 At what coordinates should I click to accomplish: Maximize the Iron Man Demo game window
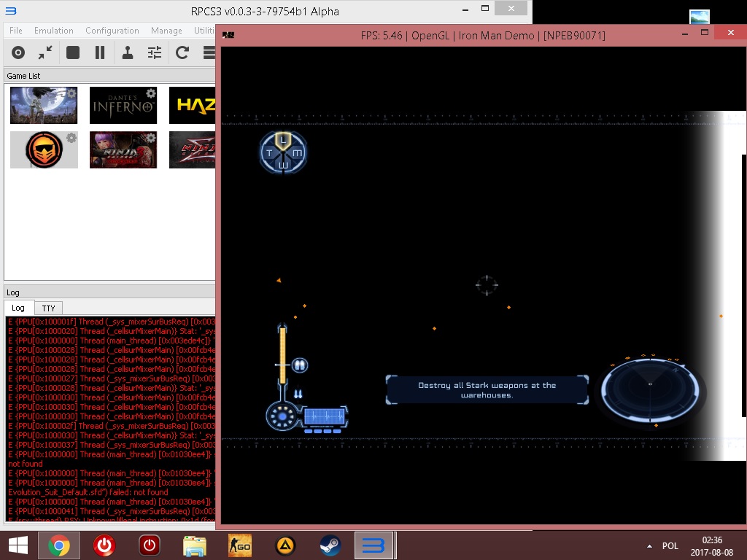pyautogui.click(x=705, y=32)
